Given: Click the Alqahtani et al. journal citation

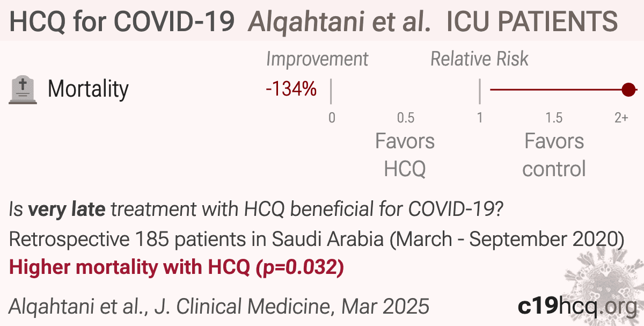Looking at the screenshot, I should tap(219, 307).
